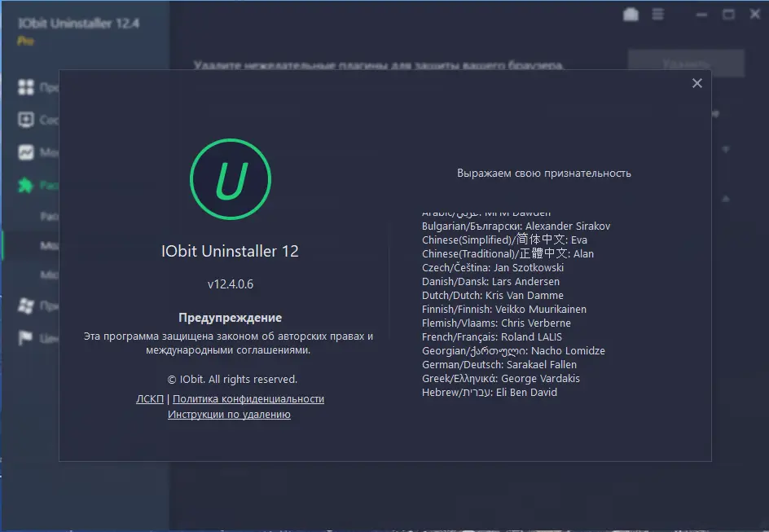Minimize the IObit Uninstaller window
Viewport: 769px width, 532px height.
[x=702, y=15]
